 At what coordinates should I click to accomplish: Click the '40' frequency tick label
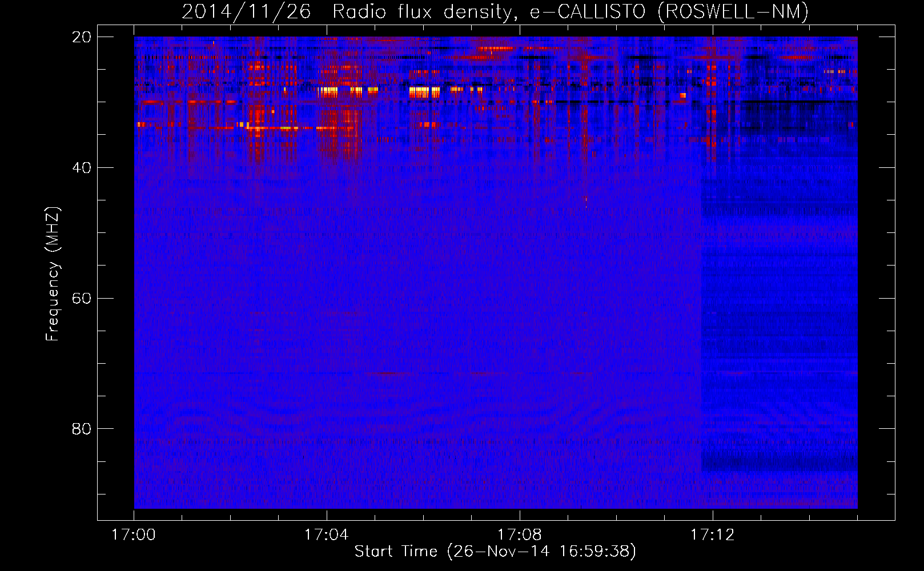(82, 168)
